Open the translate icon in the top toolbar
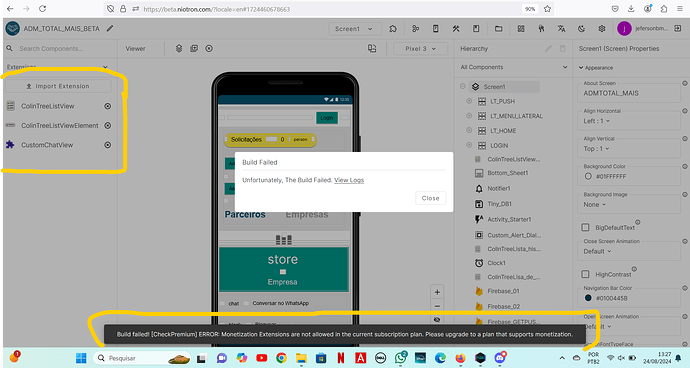The width and height of the screenshot is (690, 368). click(561, 29)
